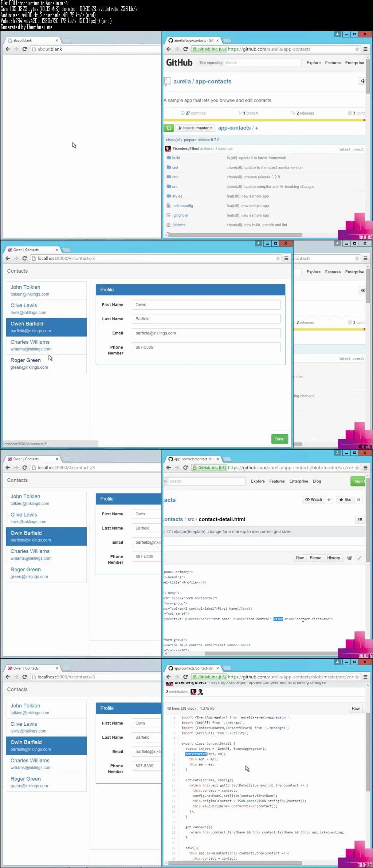This screenshot has height=868, width=373.
Task: Click the 2 contributors text
Action: click(x=177, y=692)
